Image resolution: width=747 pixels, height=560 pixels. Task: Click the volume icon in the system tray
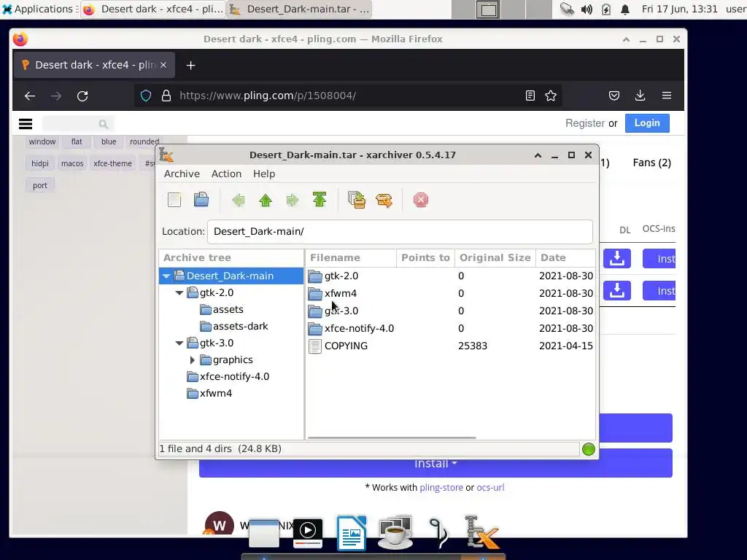click(x=587, y=9)
